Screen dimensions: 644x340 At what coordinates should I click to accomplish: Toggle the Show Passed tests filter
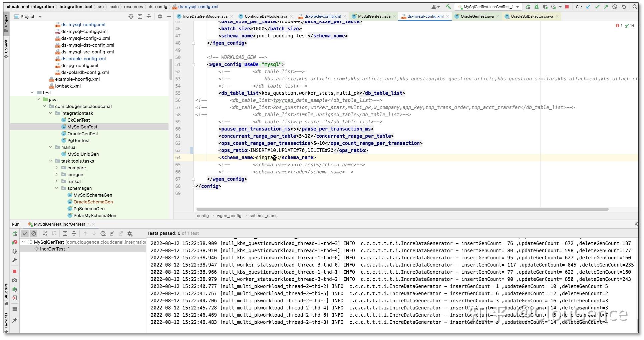click(25, 233)
